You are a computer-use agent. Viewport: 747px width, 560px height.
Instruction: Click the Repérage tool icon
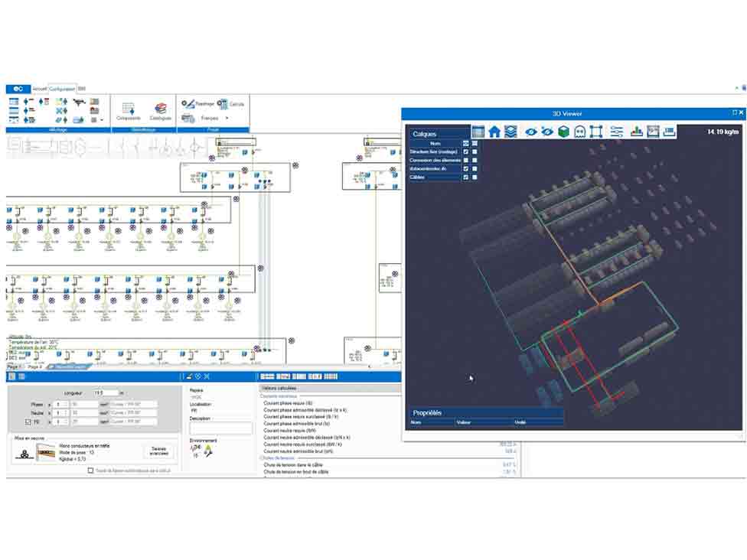tap(188, 103)
